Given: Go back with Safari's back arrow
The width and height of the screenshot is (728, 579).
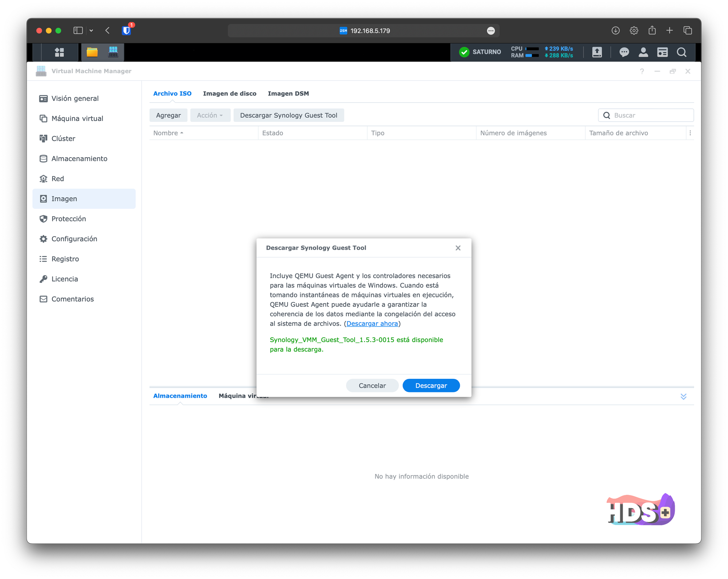Looking at the screenshot, I should click(x=107, y=31).
